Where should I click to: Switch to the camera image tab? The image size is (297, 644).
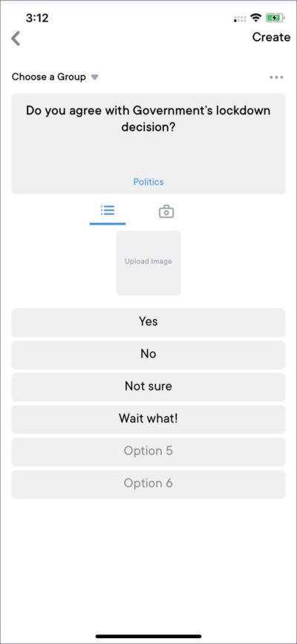pos(166,212)
